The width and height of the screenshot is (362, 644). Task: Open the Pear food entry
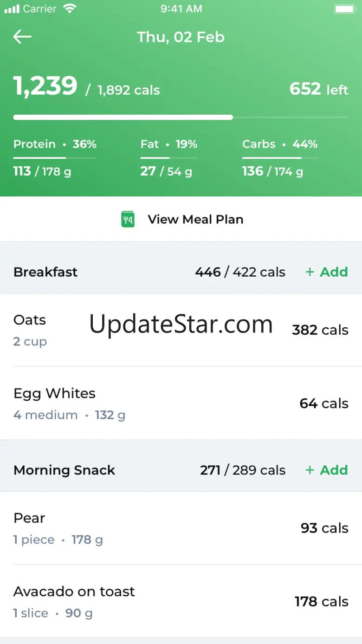pyautogui.click(x=181, y=528)
